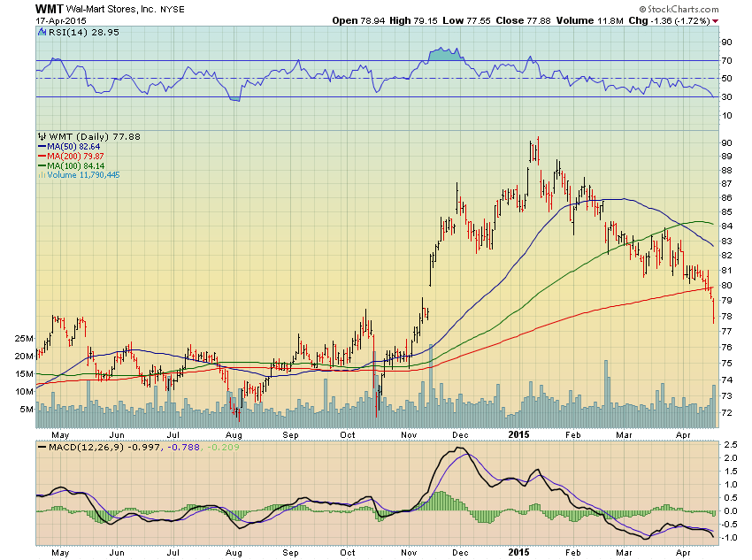Click the date '17-Apr-2015'
This screenshot has width=752, height=560.
61,20
